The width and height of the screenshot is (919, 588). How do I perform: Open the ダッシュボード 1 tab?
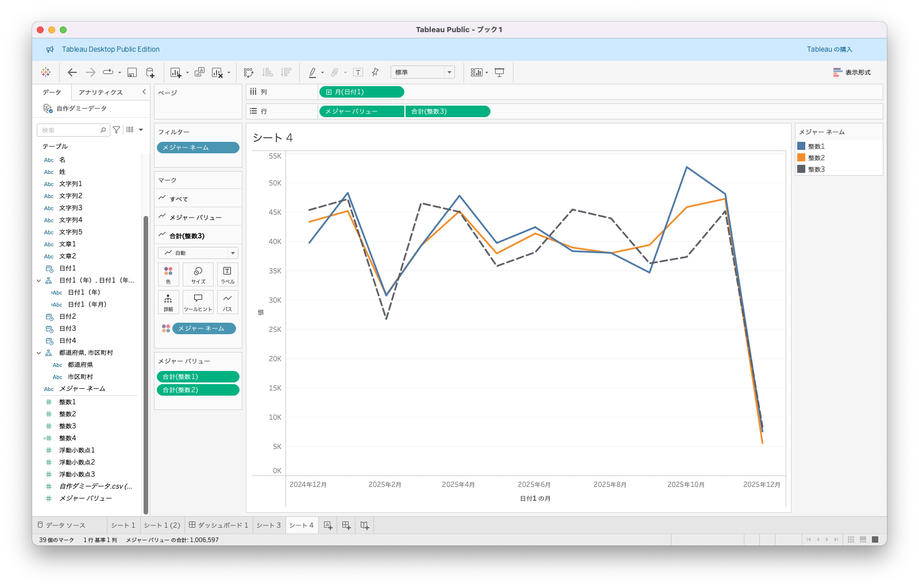point(219,525)
